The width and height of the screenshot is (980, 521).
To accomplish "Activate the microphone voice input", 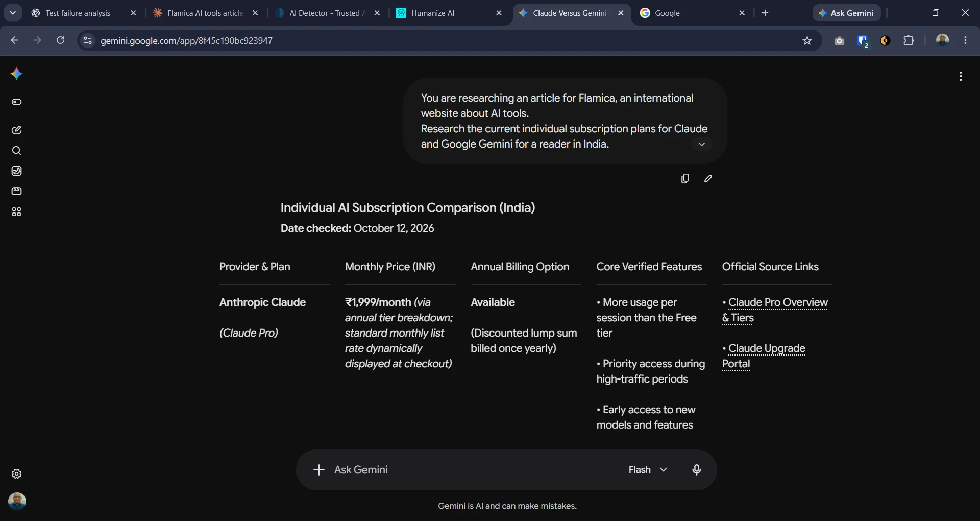I will (697, 470).
